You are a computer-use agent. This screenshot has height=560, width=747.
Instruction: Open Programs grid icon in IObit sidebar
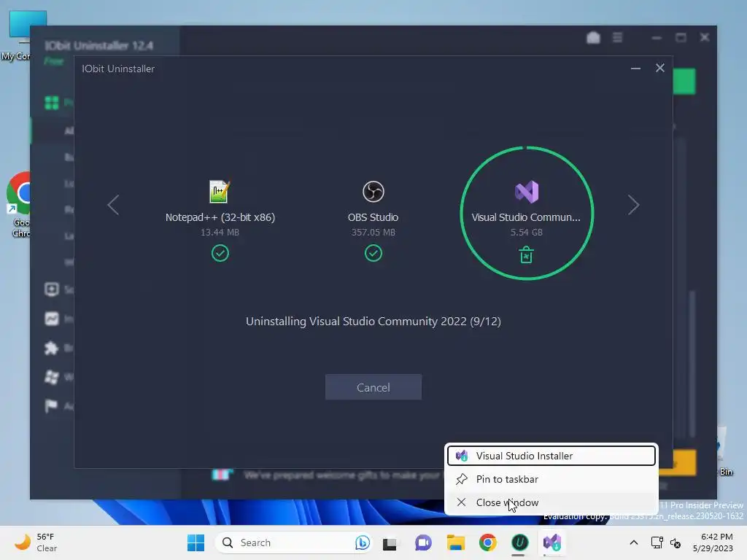coord(52,102)
